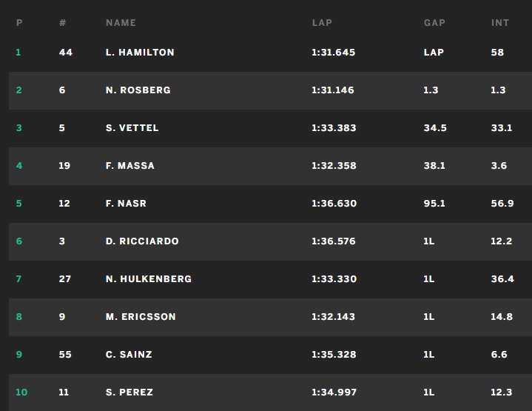Click the # car number header
The height and width of the screenshot is (411, 532).
[x=63, y=23]
